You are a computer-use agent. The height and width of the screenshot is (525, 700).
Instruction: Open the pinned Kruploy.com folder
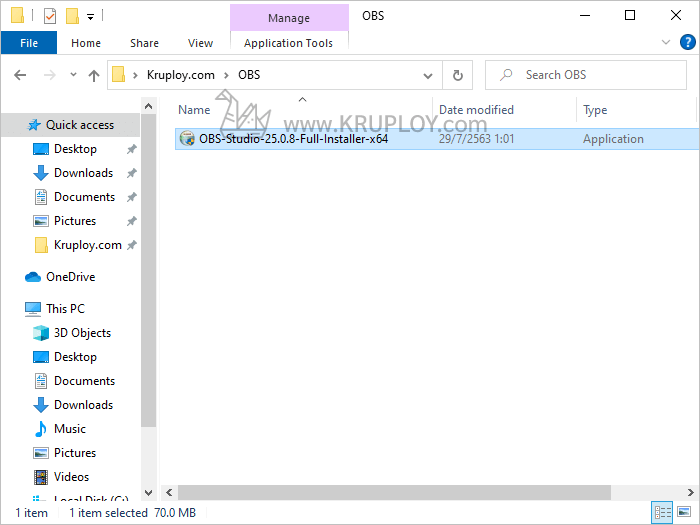[x=88, y=245]
